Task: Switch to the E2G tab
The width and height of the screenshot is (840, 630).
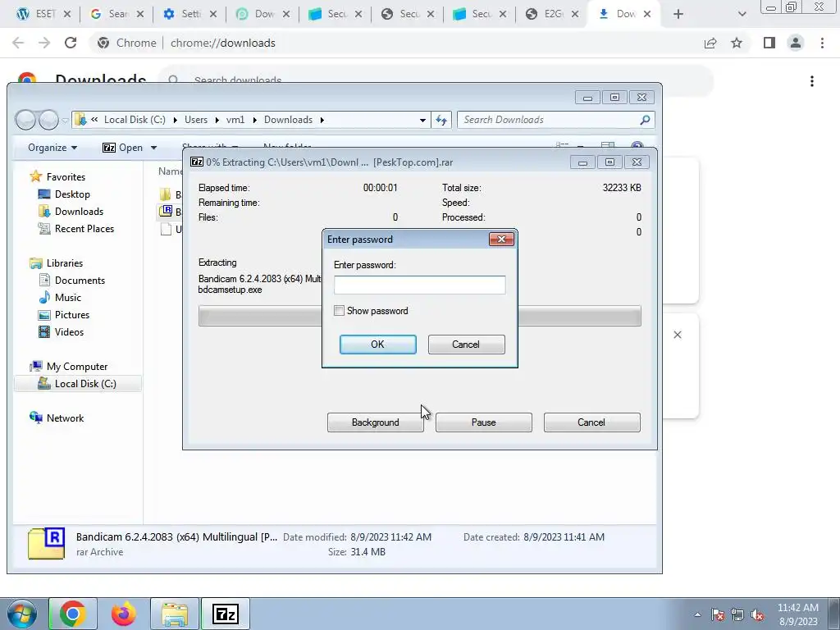Action: [552, 14]
